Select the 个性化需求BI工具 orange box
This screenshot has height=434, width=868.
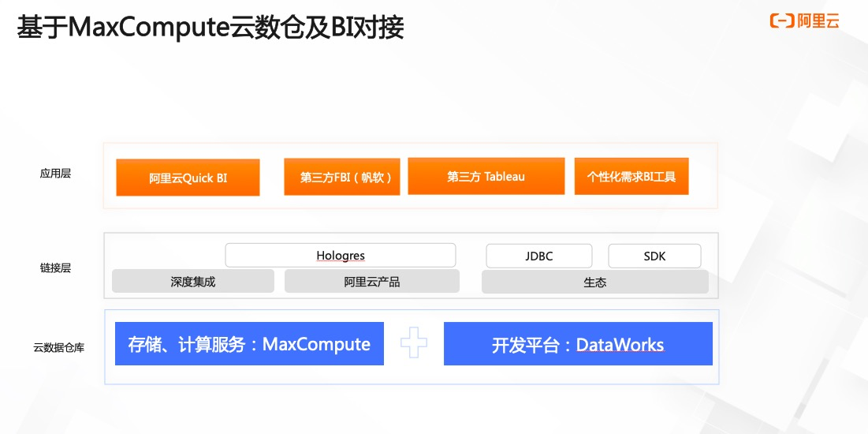pyautogui.click(x=631, y=176)
